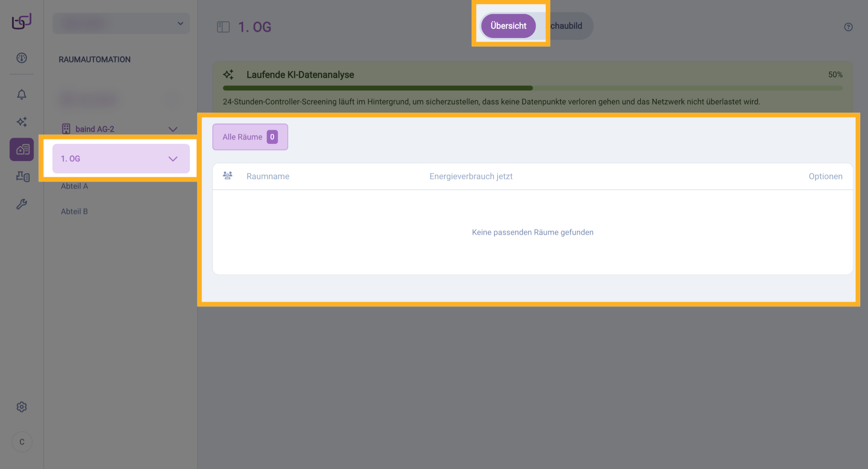
Task: Open the blurred project selector dropdown
Action: click(x=121, y=24)
